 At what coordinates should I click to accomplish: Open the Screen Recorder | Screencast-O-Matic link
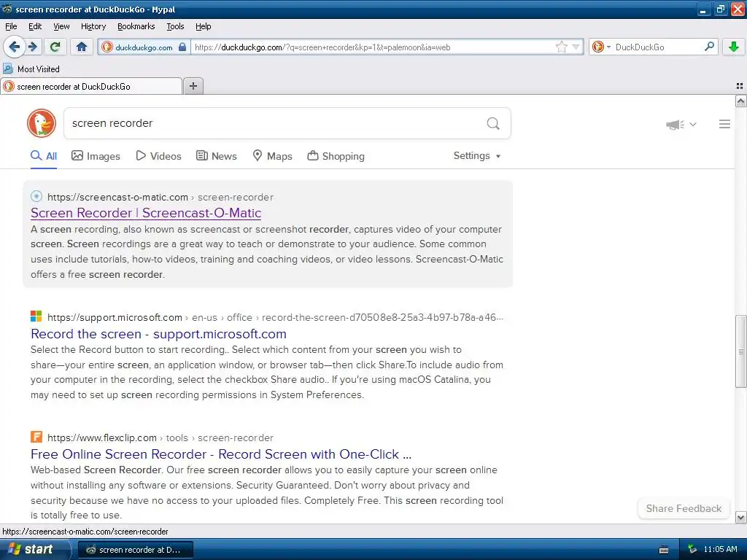pos(146,213)
